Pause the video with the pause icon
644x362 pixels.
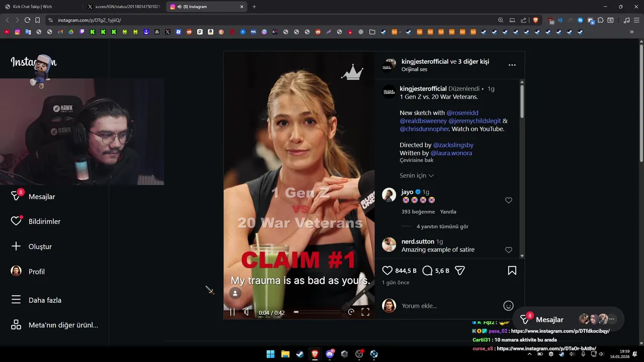click(x=232, y=312)
